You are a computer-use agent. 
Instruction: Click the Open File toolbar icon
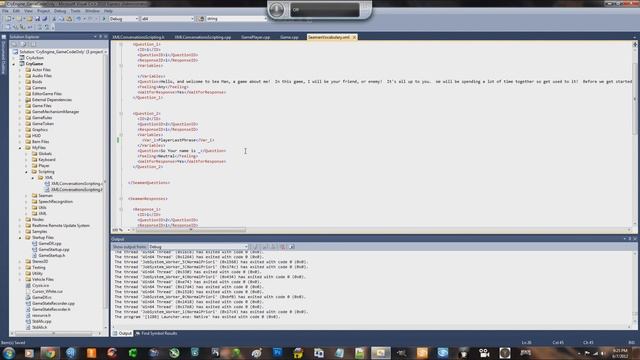(30, 19)
